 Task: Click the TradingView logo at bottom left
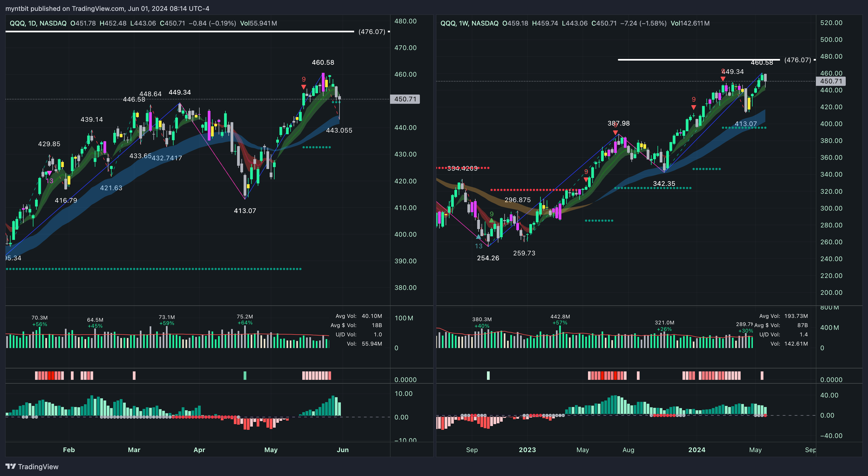[32, 466]
